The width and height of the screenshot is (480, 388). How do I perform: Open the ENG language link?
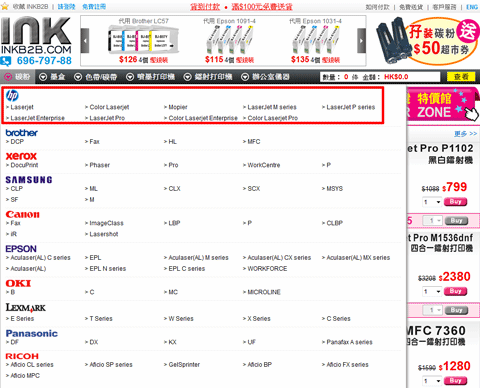[x=472, y=7]
